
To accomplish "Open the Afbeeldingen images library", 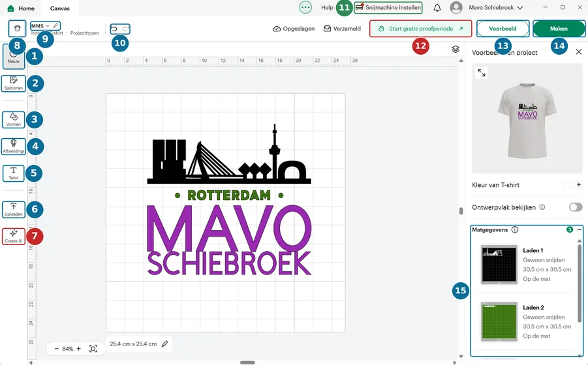I will (x=14, y=147).
